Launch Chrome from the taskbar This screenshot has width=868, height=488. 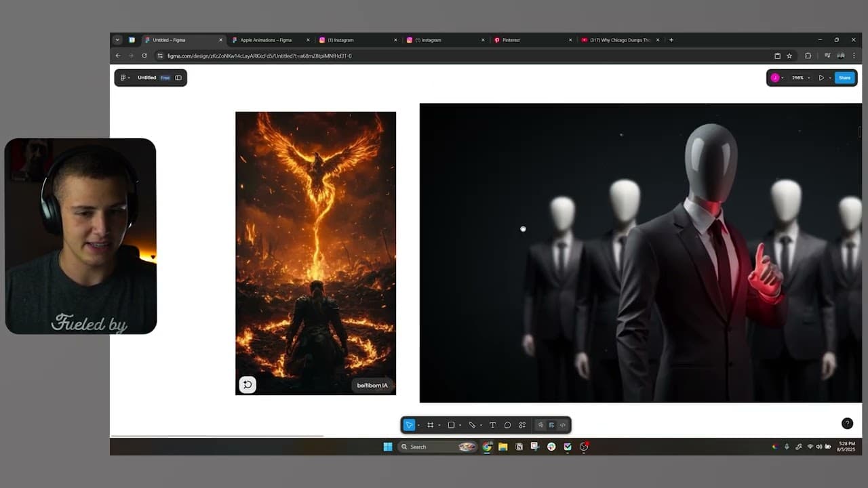click(487, 447)
